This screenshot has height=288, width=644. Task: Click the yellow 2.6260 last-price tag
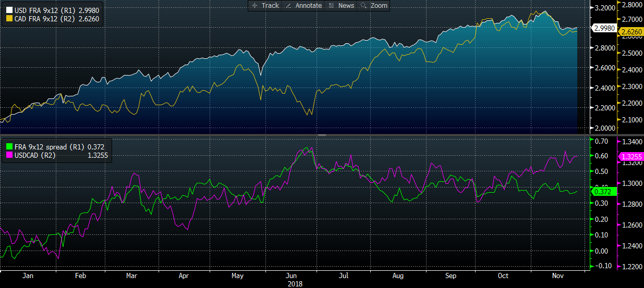pos(630,32)
